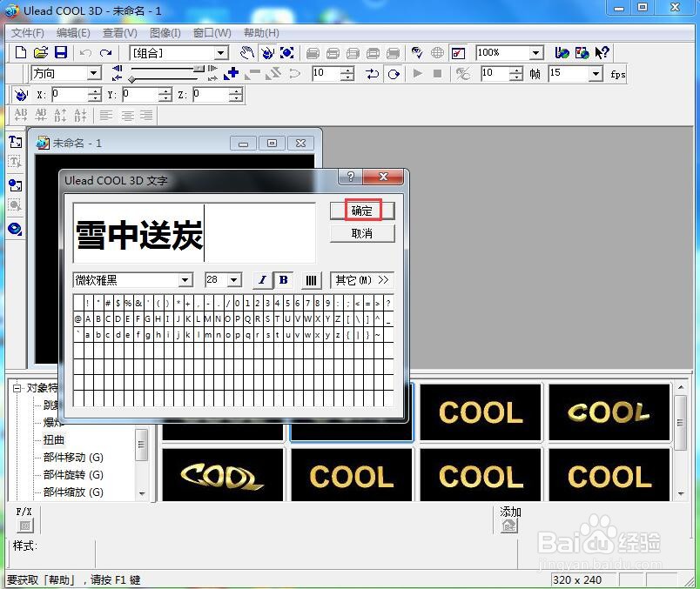Click the Undo arrow icon
Image resolution: width=700 pixels, height=589 pixels.
(x=85, y=53)
